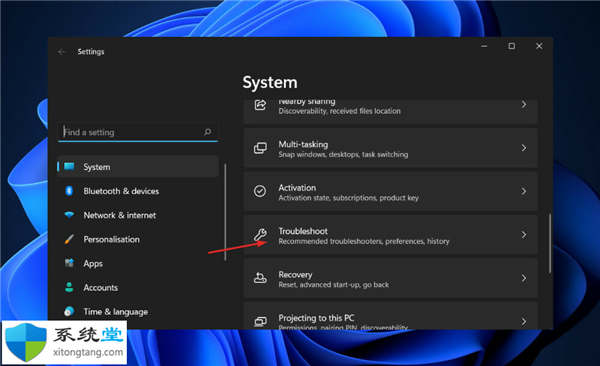Open Recovery via its right chevron

tap(524, 278)
